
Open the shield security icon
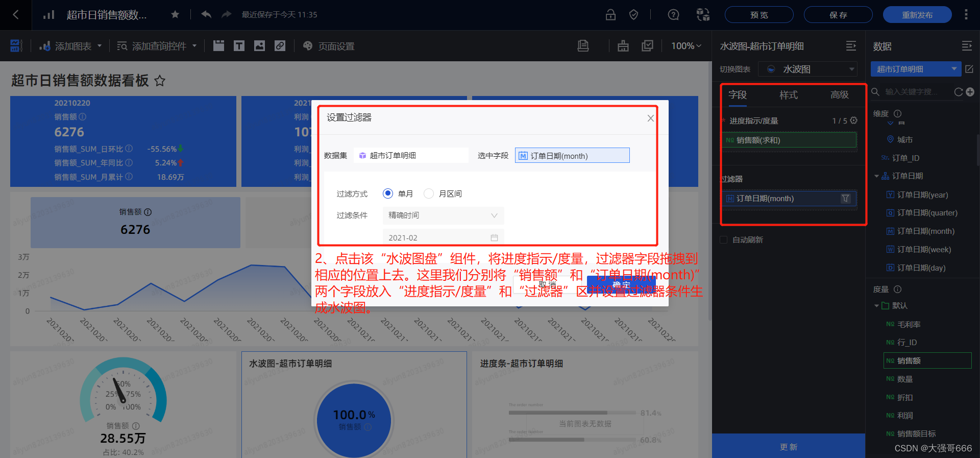(x=633, y=15)
